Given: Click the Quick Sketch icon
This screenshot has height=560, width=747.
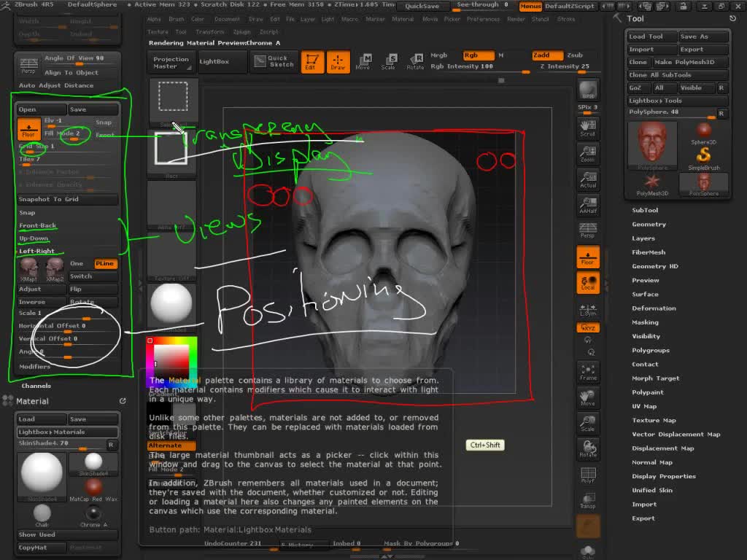Looking at the screenshot, I should [274, 61].
